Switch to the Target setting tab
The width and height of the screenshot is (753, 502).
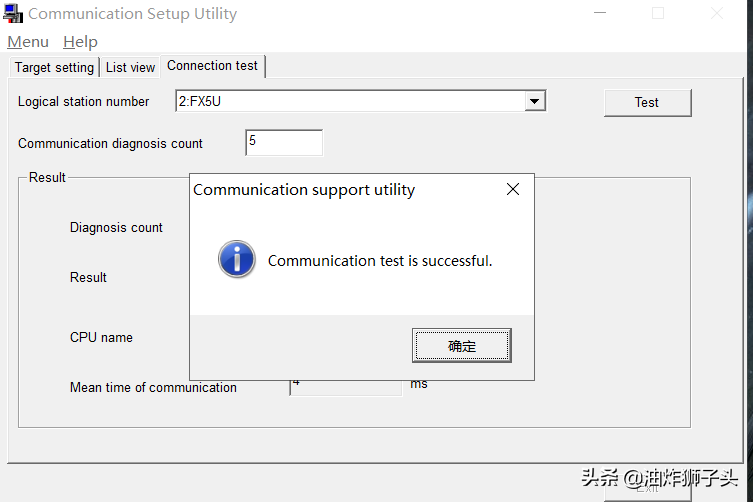tap(54, 67)
